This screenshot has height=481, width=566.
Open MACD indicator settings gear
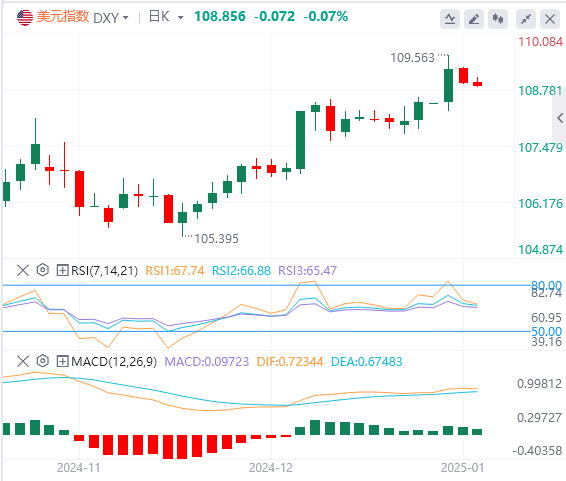point(43,361)
